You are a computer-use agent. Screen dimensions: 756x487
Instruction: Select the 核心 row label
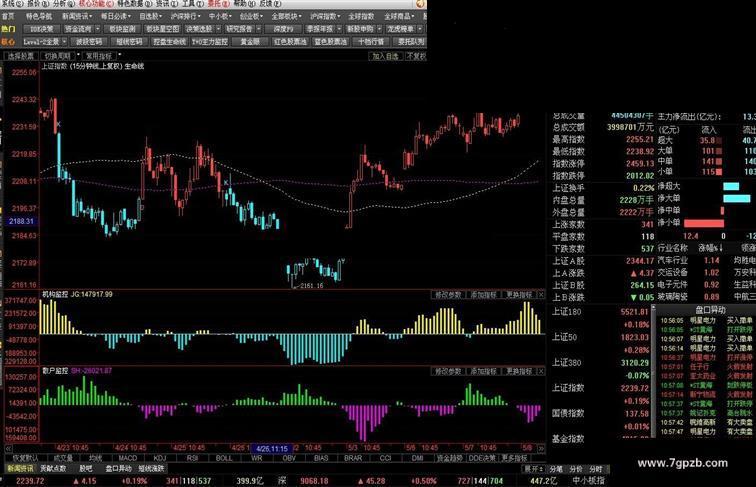(x=8, y=42)
